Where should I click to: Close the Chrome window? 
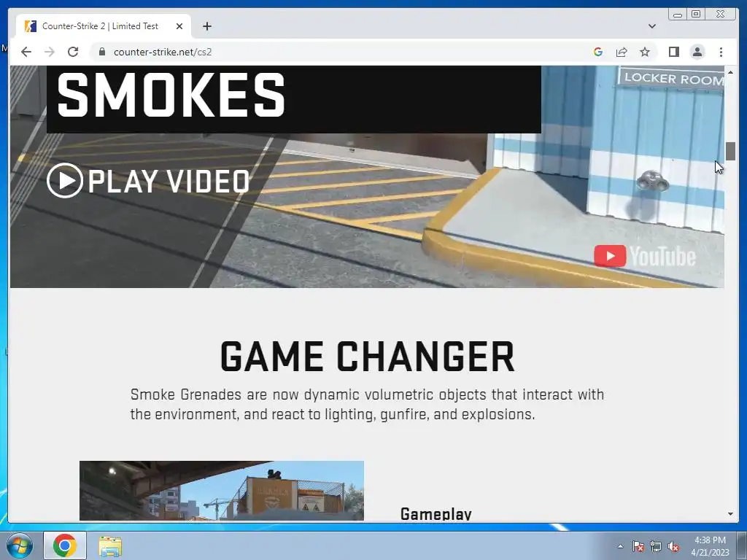click(721, 14)
